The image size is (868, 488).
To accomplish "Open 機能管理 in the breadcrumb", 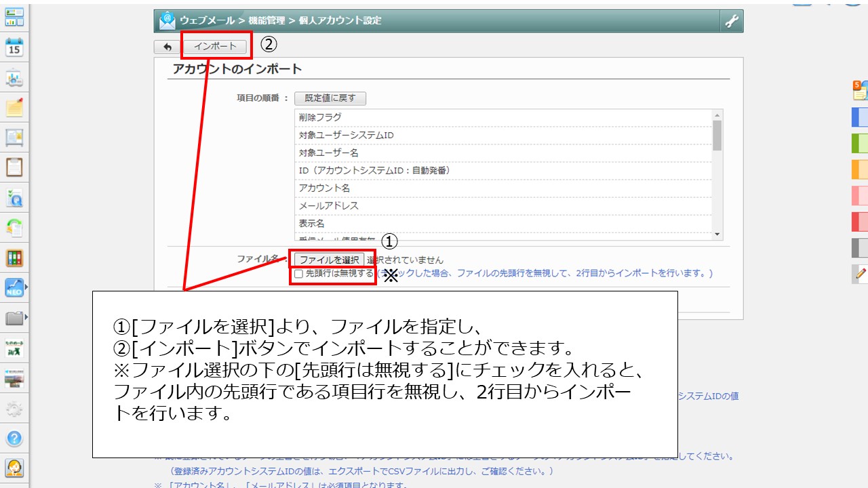I will tap(267, 21).
